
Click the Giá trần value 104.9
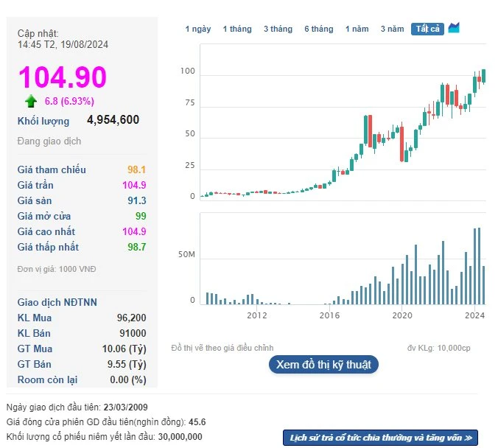pos(133,185)
